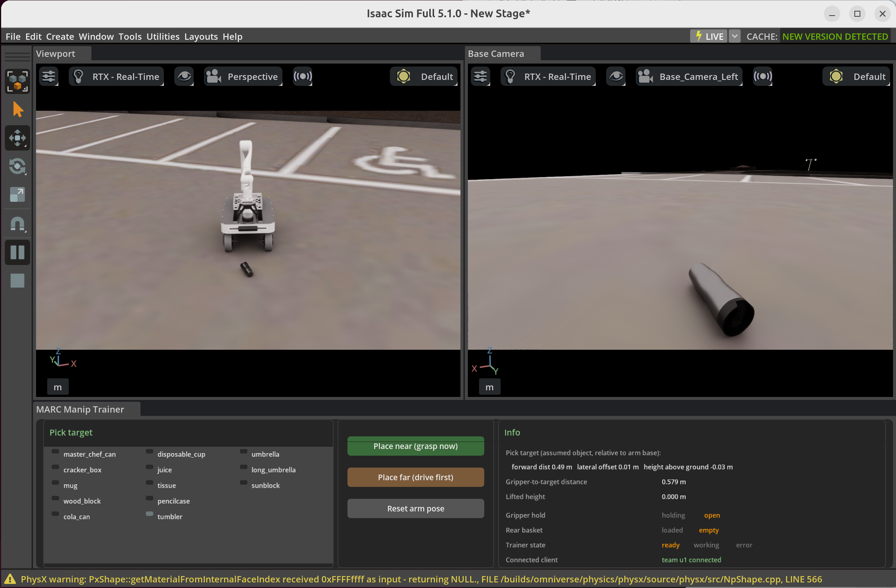Open the Window menu

click(x=96, y=36)
